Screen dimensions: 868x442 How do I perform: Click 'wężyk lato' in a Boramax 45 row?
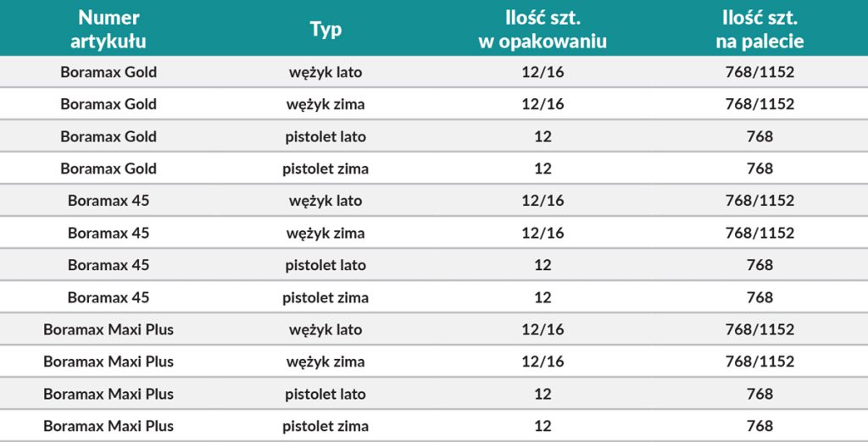click(x=325, y=201)
